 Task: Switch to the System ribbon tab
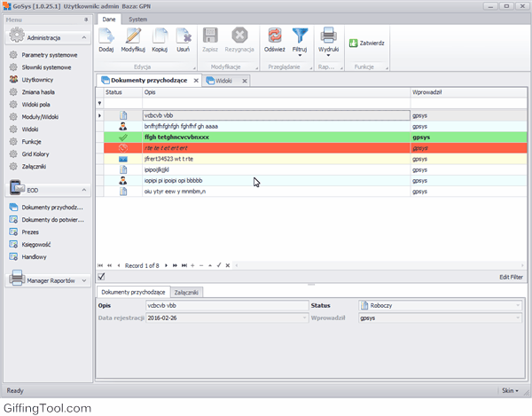coord(137,19)
